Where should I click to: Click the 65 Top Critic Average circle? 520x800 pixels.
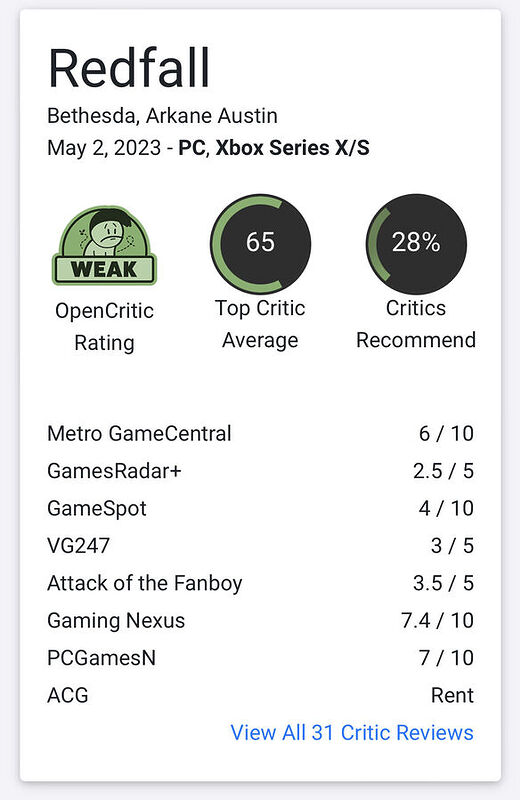pos(260,243)
